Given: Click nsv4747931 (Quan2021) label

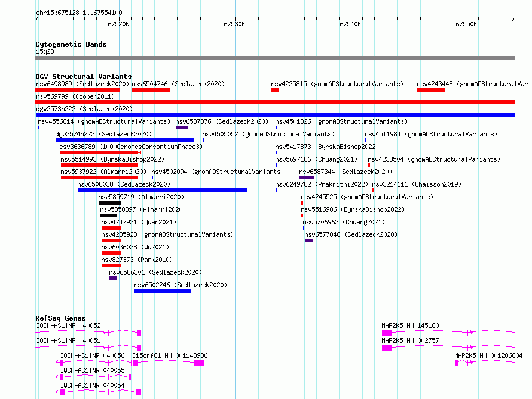Looking at the screenshot, I should pos(139,222).
